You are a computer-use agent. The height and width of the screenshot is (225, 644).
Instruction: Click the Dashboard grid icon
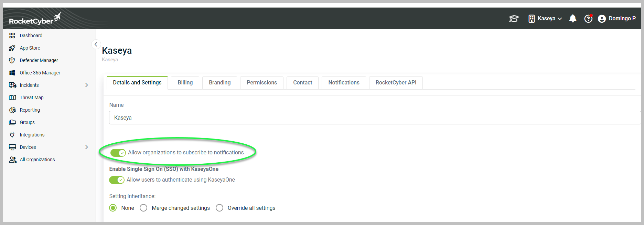pos(12,35)
